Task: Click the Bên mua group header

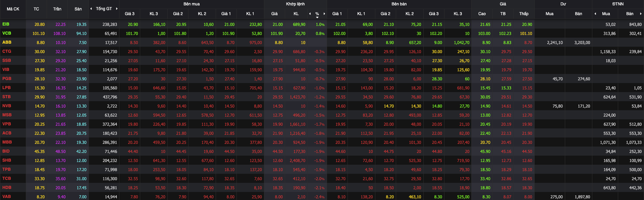Action: click(x=192, y=4)
